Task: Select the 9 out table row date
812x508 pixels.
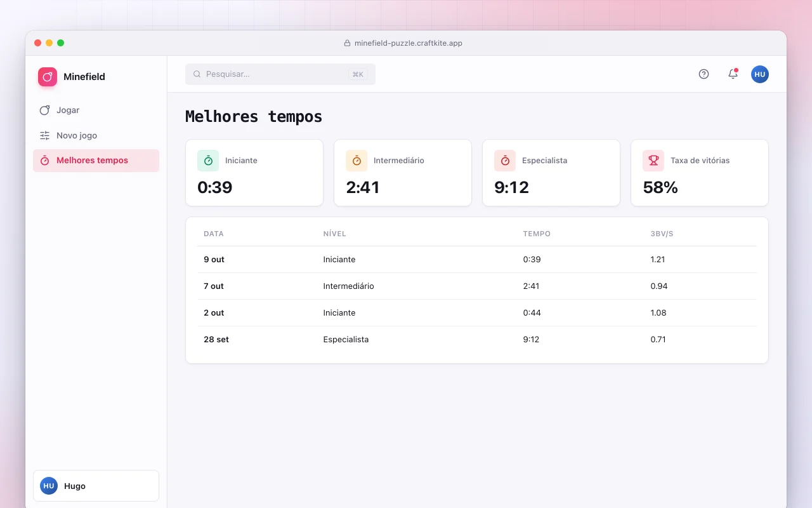Action: 214,260
